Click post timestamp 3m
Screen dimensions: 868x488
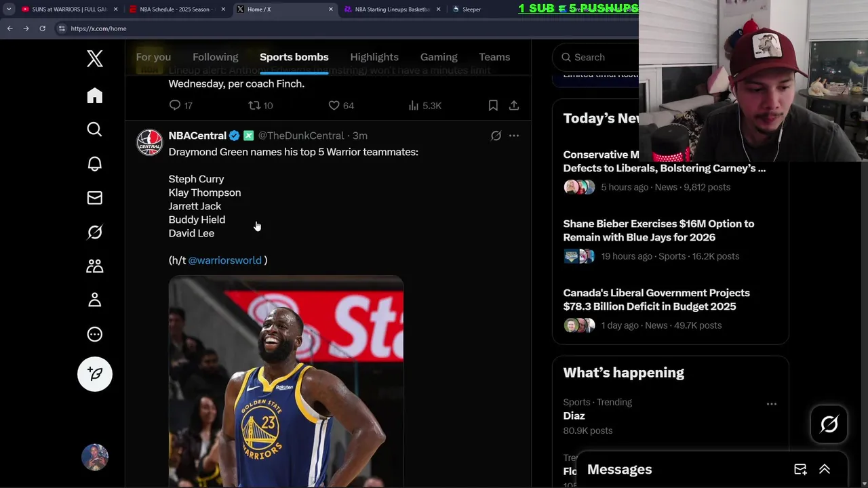(x=360, y=136)
